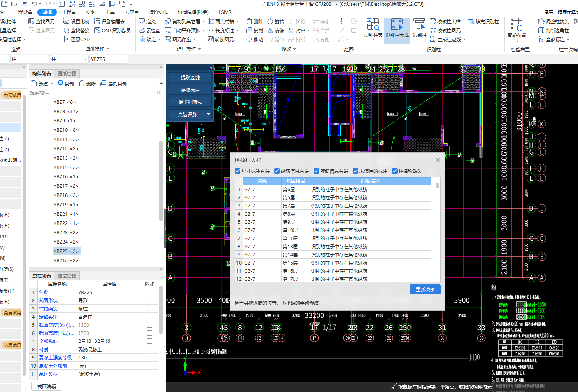Screen dimensions: 578x392
Task: Click the 识别柱大样 tool icon
Action: tap(397, 25)
